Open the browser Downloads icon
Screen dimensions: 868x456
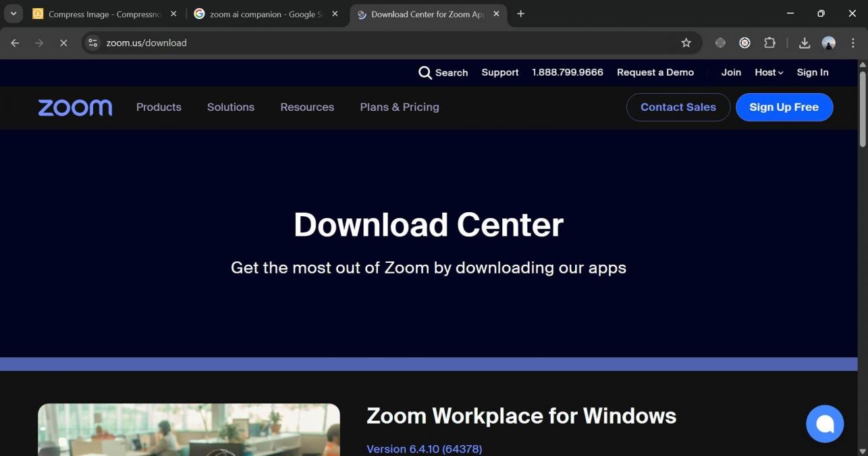coord(804,43)
